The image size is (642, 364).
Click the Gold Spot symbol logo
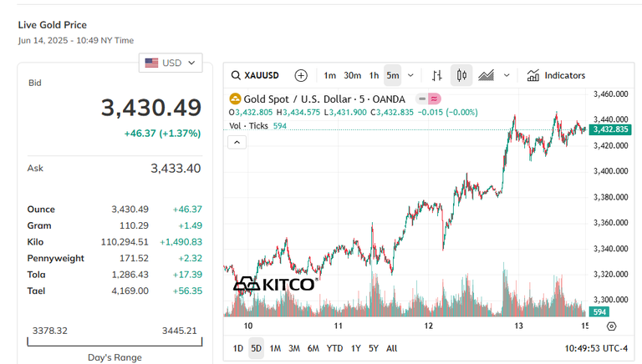point(235,99)
